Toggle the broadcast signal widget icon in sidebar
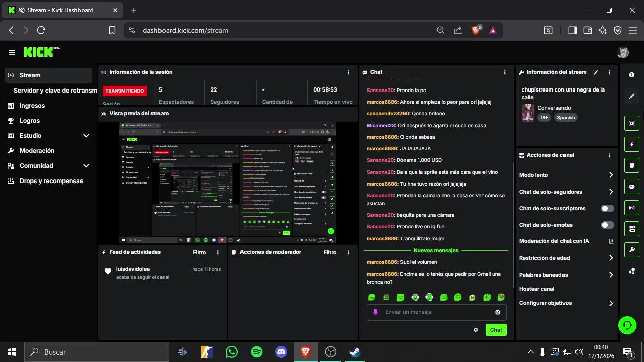 [x=632, y=207]
